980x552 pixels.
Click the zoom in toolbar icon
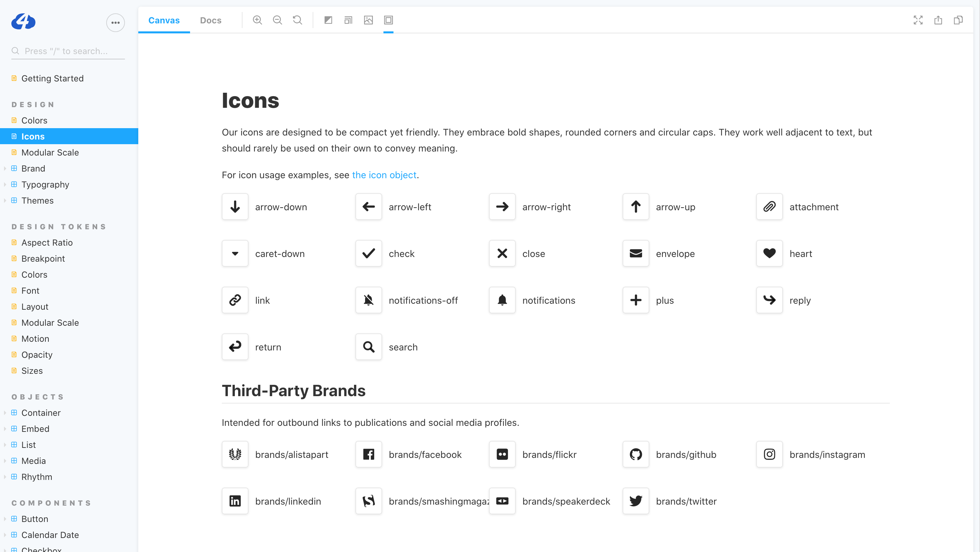coord(257,20)
